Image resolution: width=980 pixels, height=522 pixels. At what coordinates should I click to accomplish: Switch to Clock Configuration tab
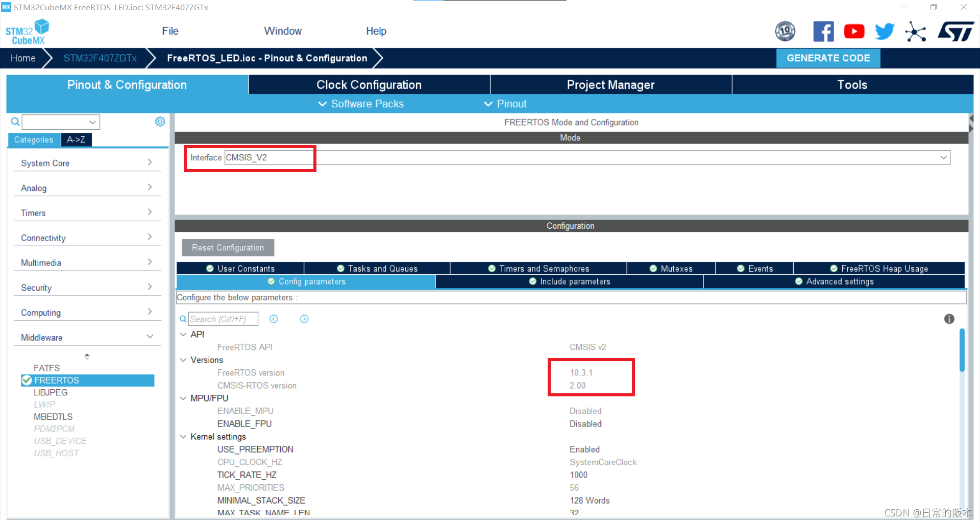pyautogui.click(x=369, y=85)
